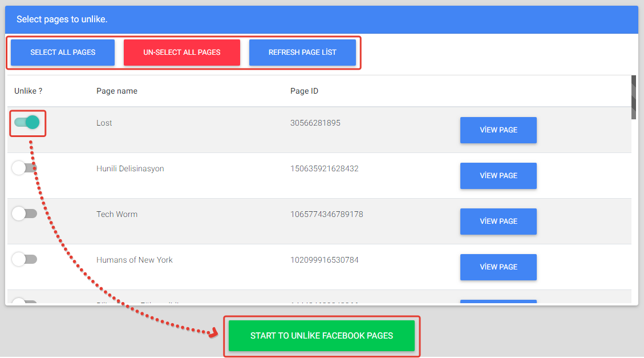Click the Hunili Delisinasyon page ID number
The image size is (644, 358).
tap(325, 169)
